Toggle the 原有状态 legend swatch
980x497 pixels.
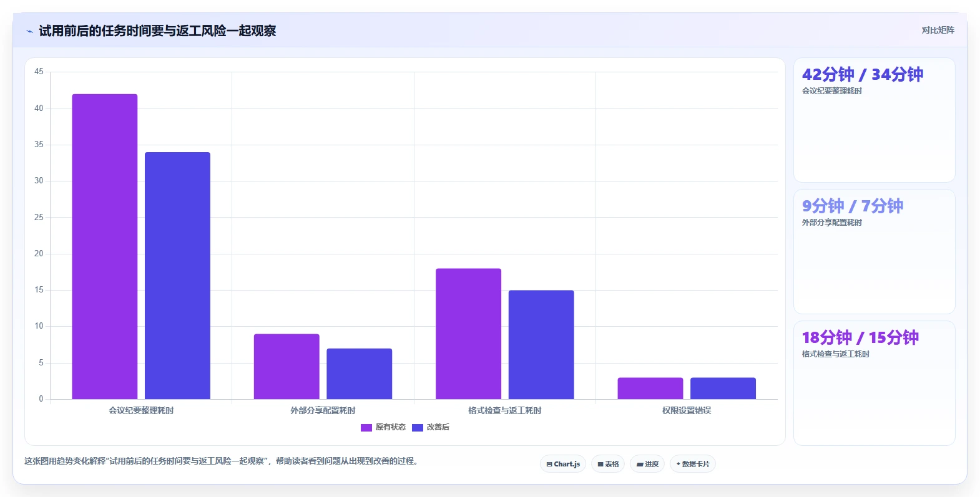(x=366, y=428)
